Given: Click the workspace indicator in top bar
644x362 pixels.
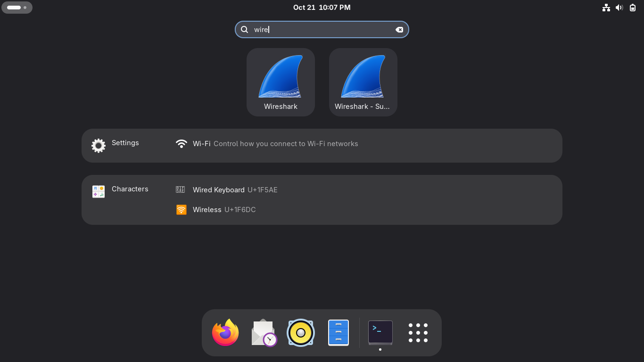Looking at the screenshot, I should [17, 8].
